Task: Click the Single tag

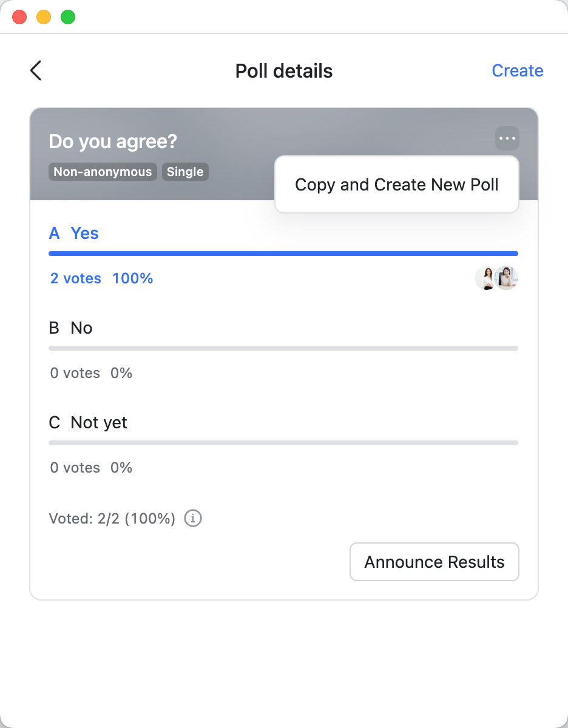Action: 185,172
